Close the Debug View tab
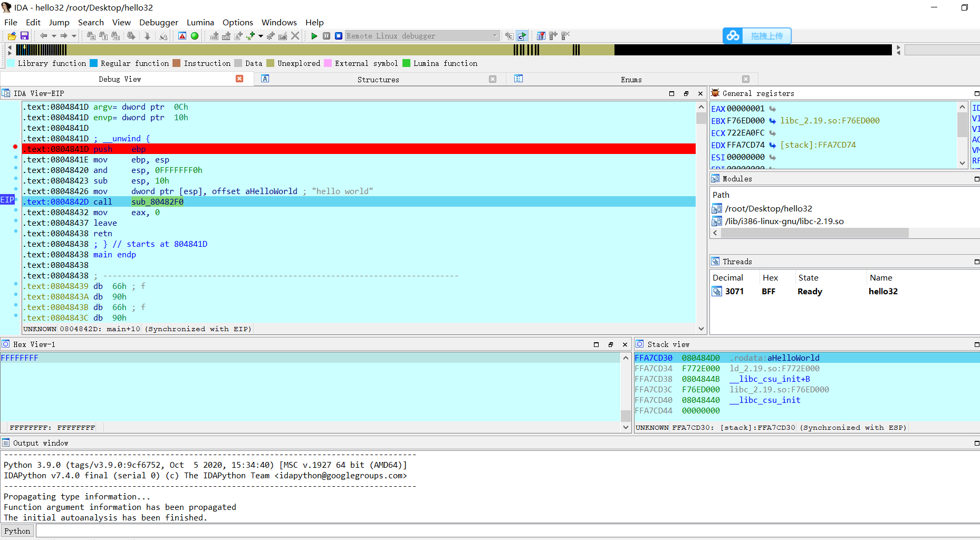The width and height of the screenshot is (980, 540). tap(239, 79)
